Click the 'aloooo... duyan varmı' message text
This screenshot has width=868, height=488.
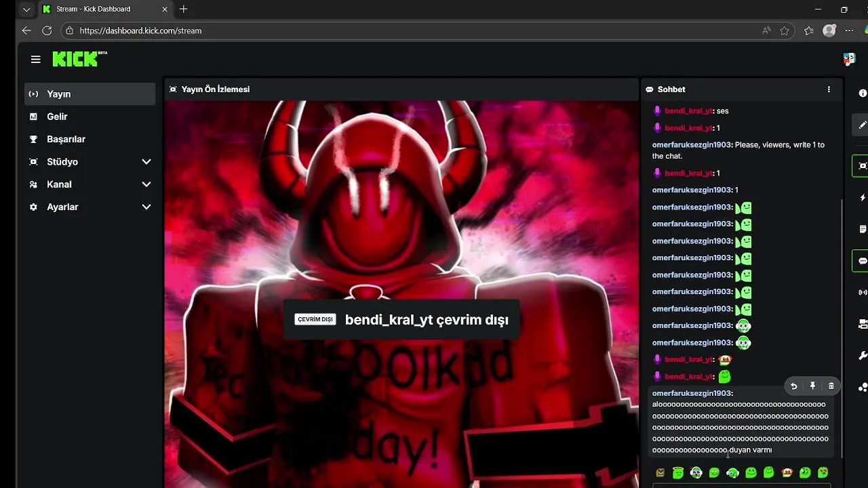[x=740, y=427]
